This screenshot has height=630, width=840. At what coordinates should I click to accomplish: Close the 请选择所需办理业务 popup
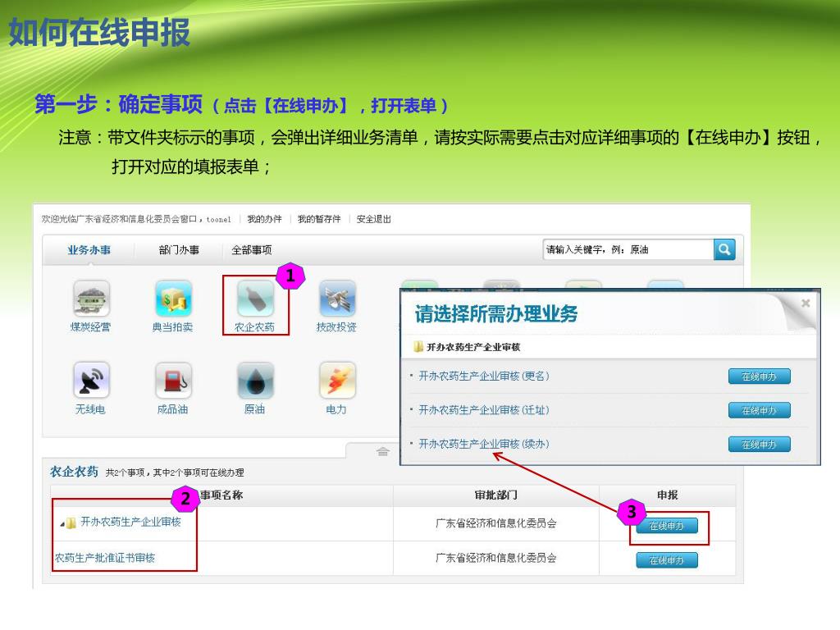[806, 304]
